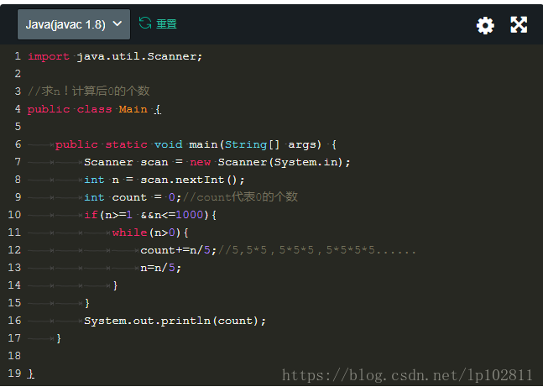Click 'Scanner scan = new Scanner(System.in);' line

click(x=217, y=162)
